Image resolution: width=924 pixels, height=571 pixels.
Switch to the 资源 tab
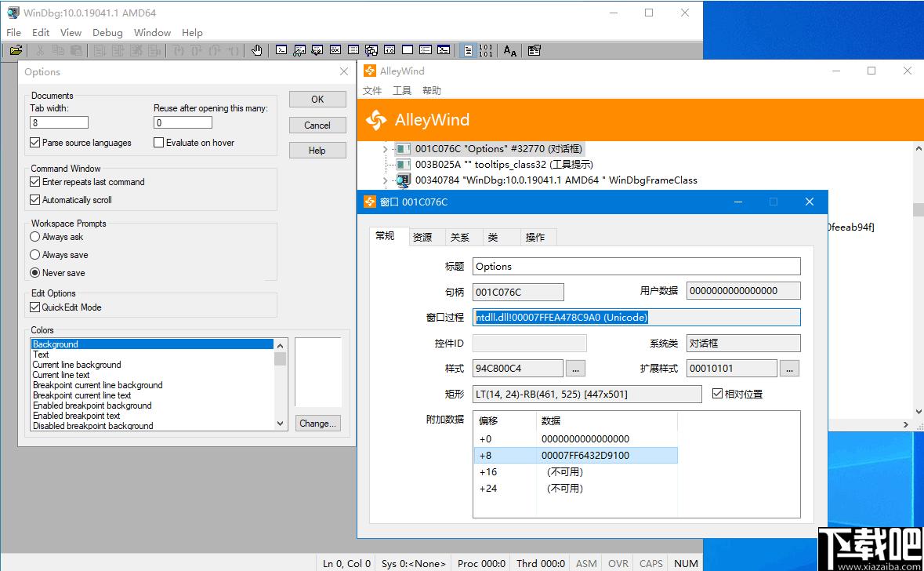pyautogui.click(x=422, y=237)
